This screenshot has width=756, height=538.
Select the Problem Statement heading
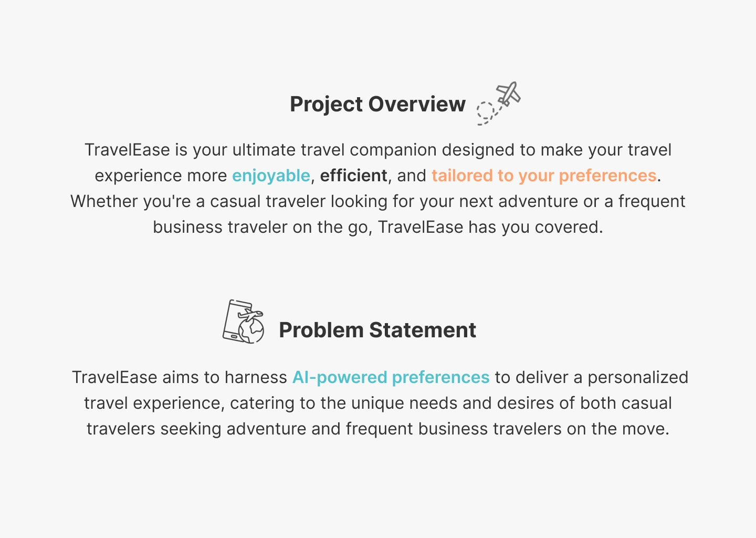(x=377, y=330)
